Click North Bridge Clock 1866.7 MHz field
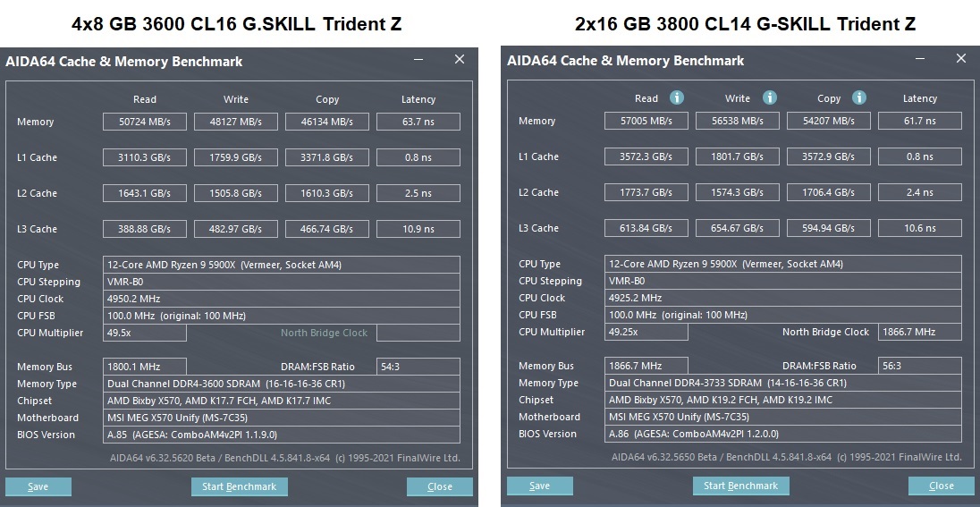 (x=920, y=332)
